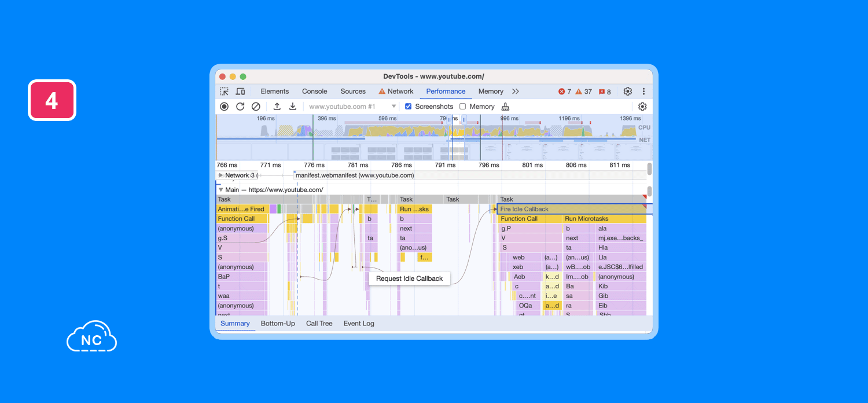Viewport: 868px width, 403px height.
Task: Uncheck the Screenshots checkbox
Action: point(408,107)
